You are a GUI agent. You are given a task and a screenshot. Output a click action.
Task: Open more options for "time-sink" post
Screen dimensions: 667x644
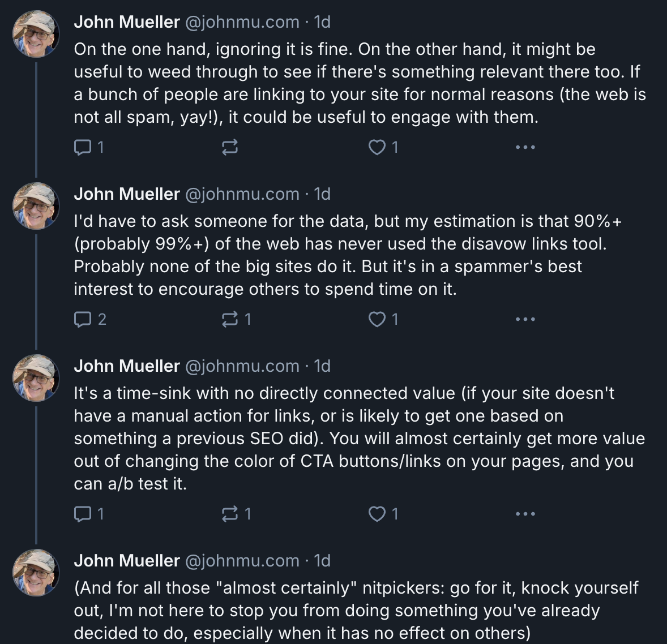click(x=525, y=514)
